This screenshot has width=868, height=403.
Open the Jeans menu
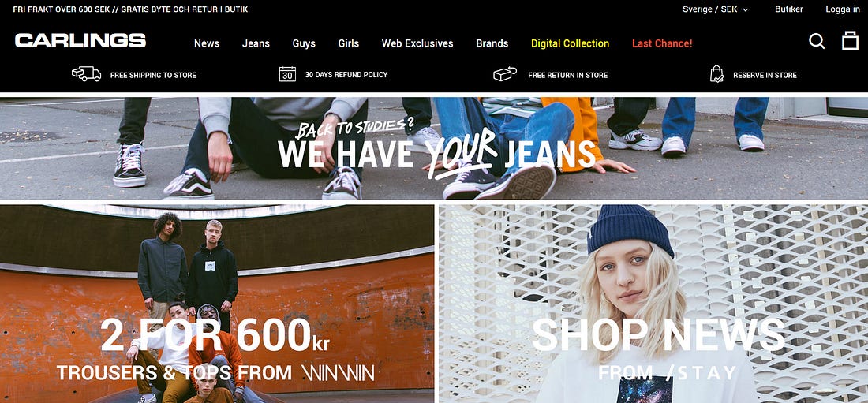coord(256,43)
